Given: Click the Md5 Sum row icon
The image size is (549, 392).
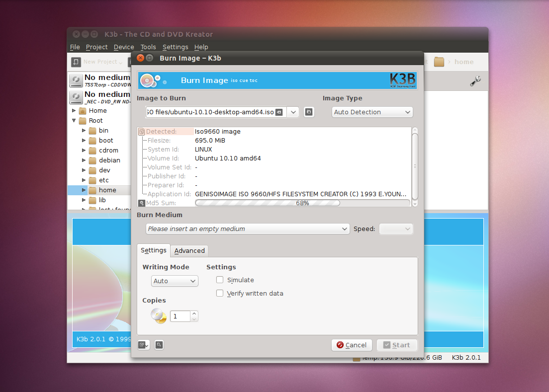Looking at the screenshot, I should [141, 203].
